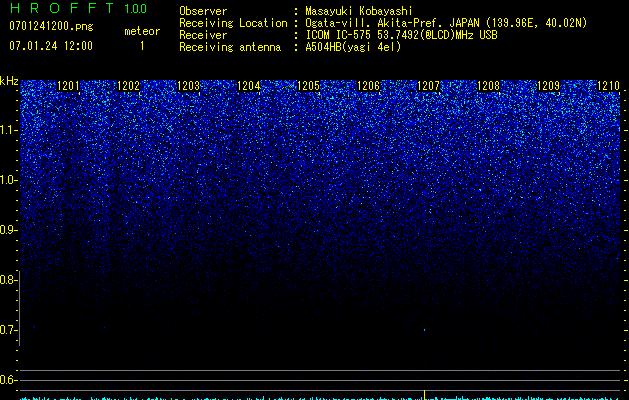Viewport: 629px width, 400px height.
Task: Click the 1202 time marker
Action: [x=128, y=86]
